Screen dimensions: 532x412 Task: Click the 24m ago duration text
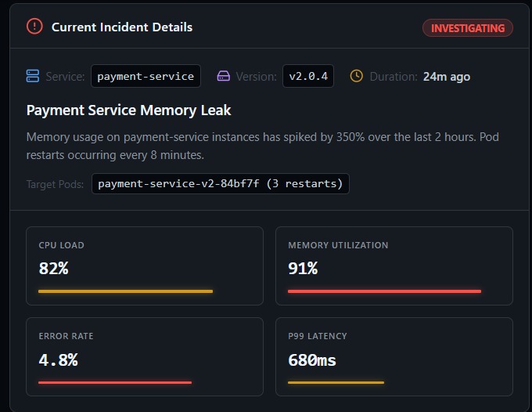tap(447, 77)
